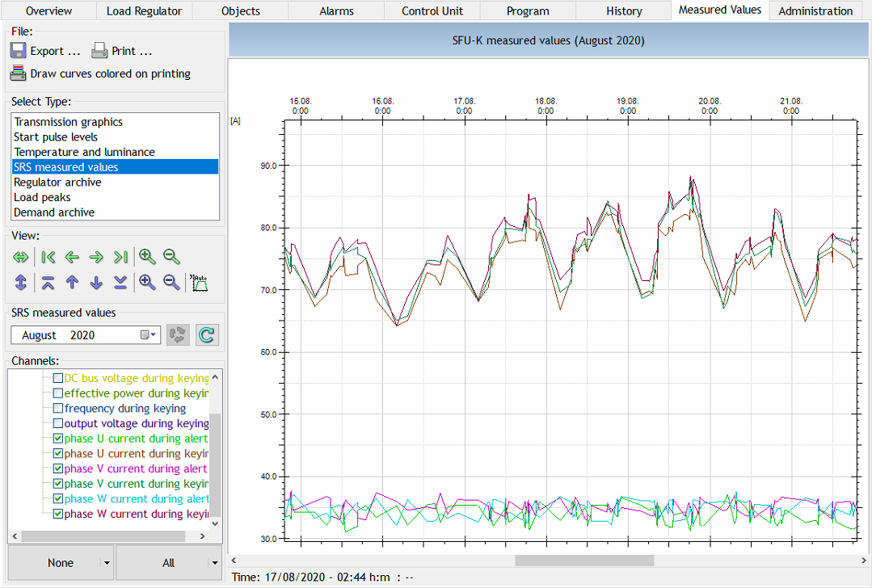Image resolution: width=872 pixels, height=588 pixels.
Task: Jump to start with green first-arrow
Action: coord(48,257)
